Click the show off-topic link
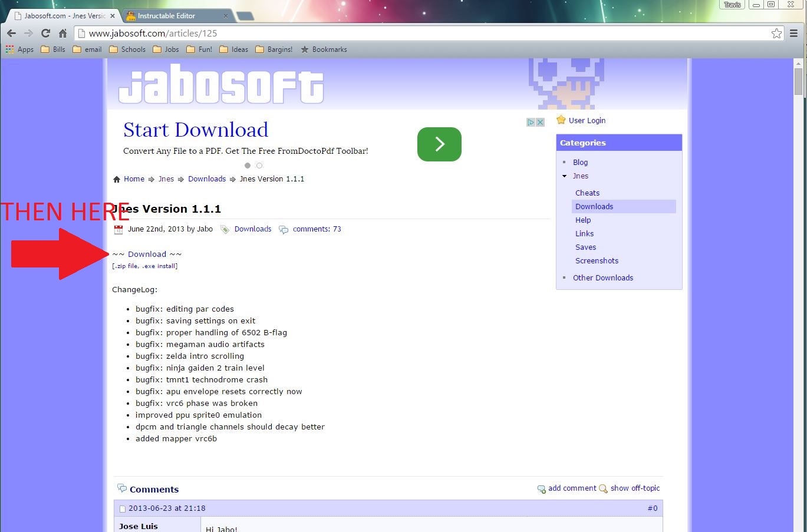This screenshot has height=532, width=807. click(635, 488)
